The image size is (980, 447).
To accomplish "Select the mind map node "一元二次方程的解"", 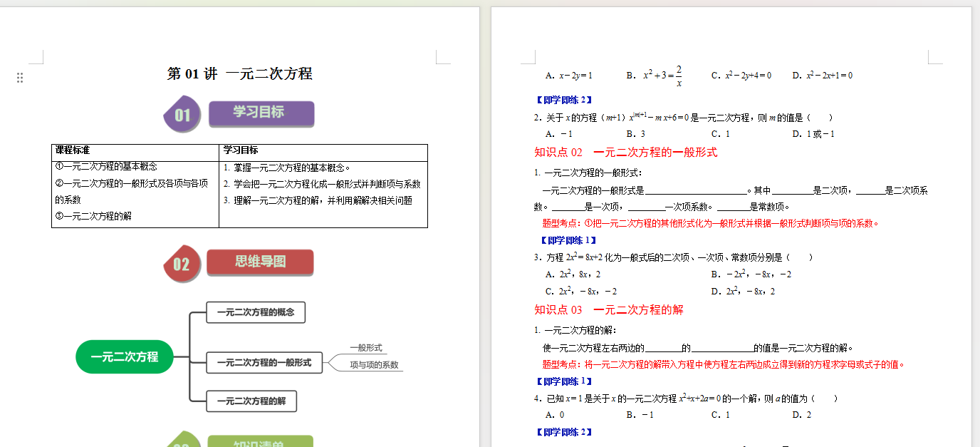I will [x=251, y=401].
